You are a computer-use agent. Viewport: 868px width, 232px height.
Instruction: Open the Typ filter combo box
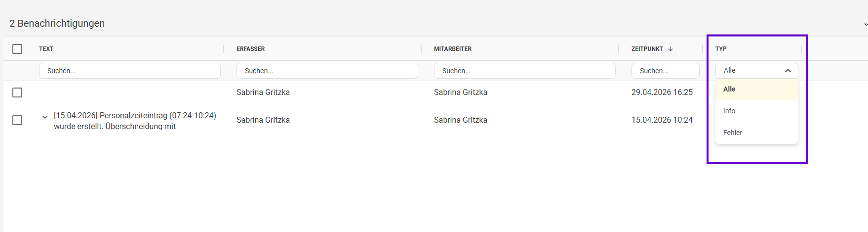tap(756, 71)
